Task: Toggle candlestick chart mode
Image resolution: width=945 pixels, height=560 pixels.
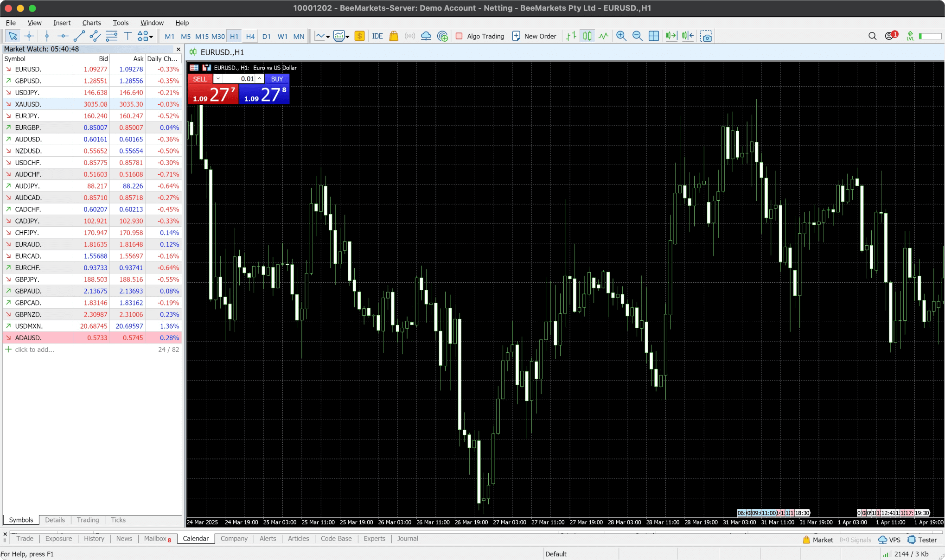Action: point(587,36)
